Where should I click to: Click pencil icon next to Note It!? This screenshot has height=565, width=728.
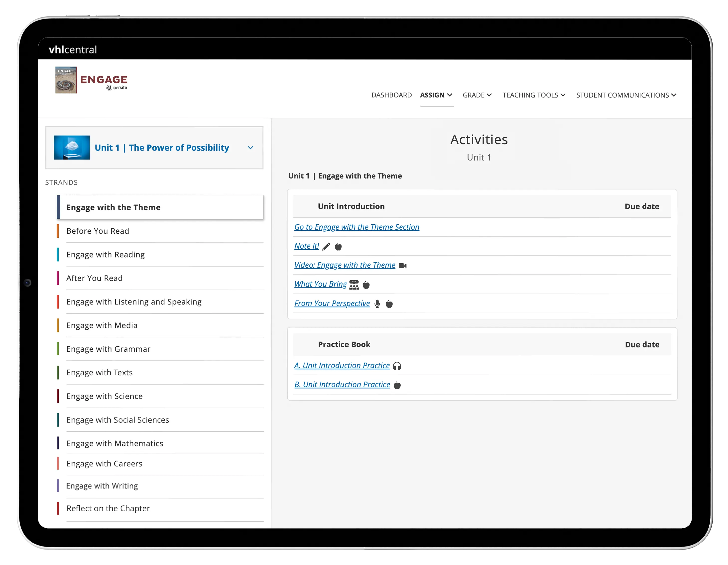point(326,247)
